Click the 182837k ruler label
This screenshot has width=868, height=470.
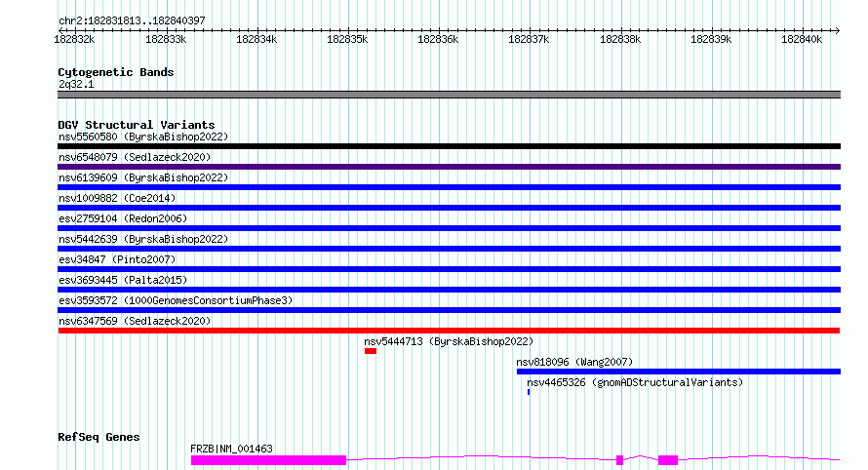pos(529,39)
